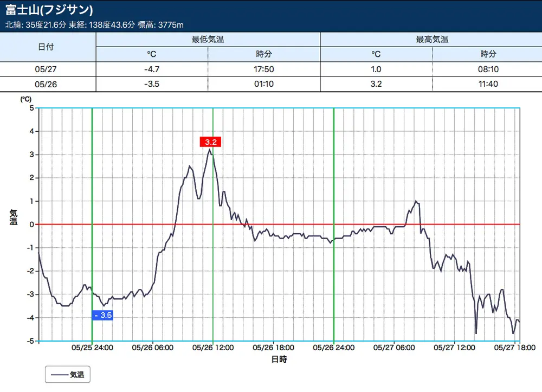Screen dimensions: 542x392
Task: Click the 富士山(フジサン) station title
Action: click(49, 10)
